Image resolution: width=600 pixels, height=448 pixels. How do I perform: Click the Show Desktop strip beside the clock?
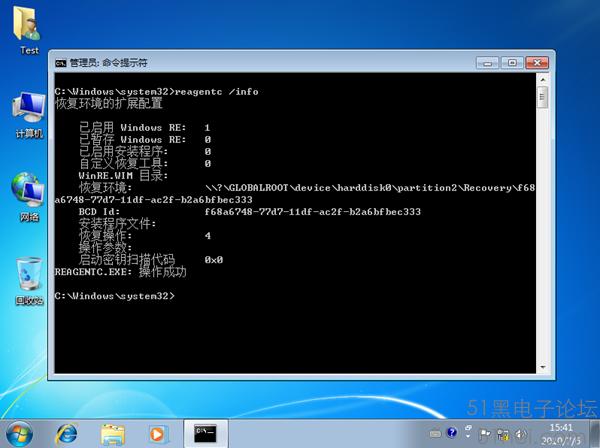(x=593, y=434)
